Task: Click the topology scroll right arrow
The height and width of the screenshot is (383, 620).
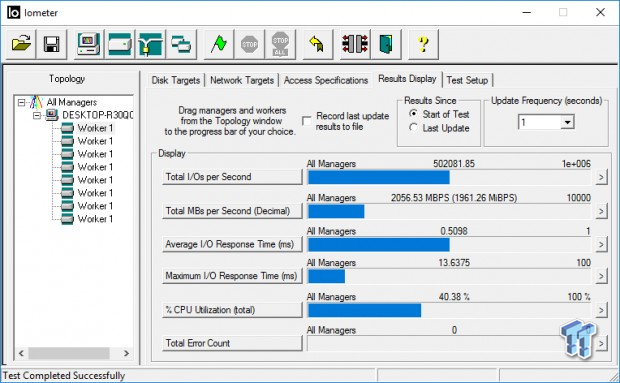Action: click(127, 353)
